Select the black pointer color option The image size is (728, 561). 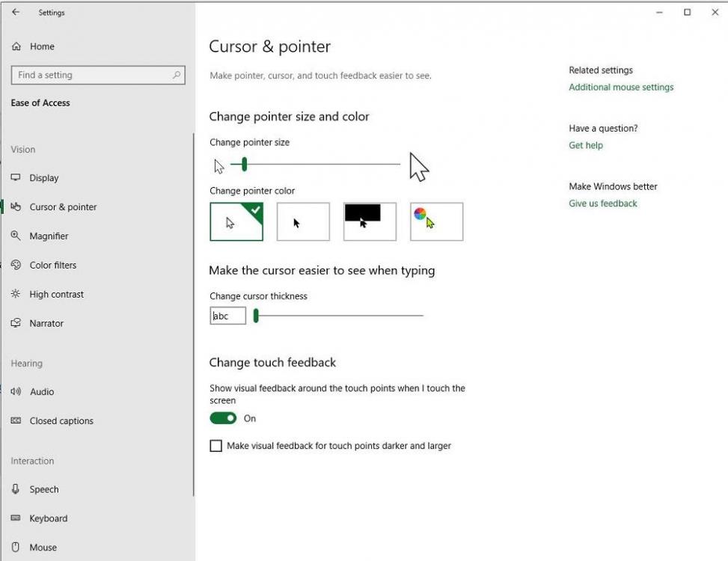(303, 222)
